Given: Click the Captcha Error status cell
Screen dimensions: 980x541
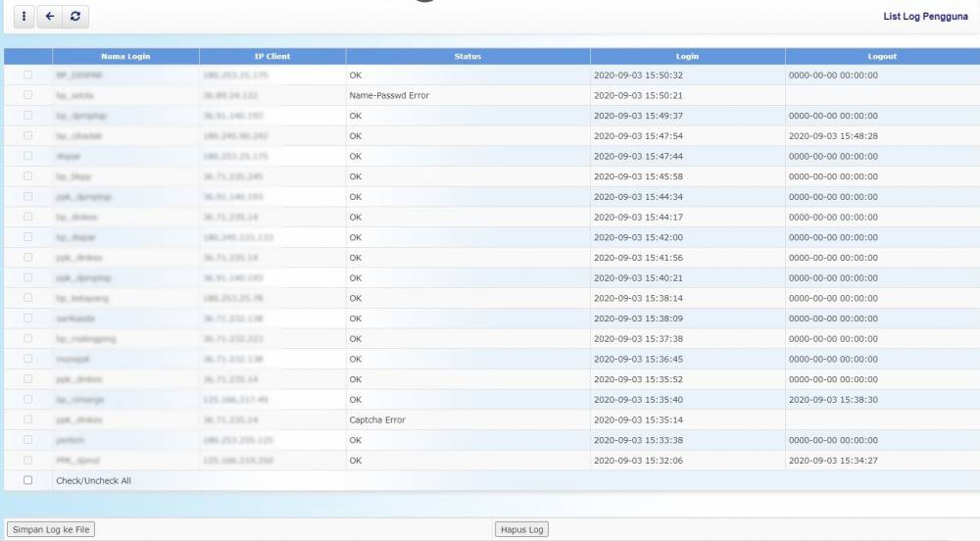Looking at the screenshot, I should (x=377, y=419).
